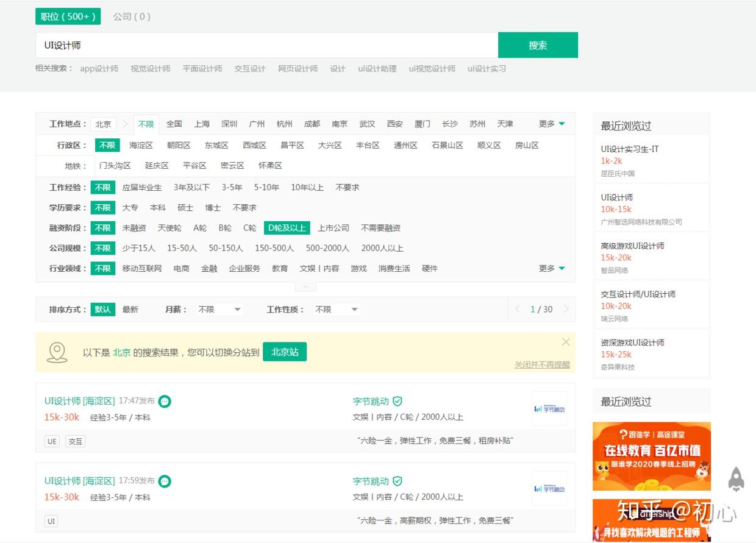Sort results by 默认
This screenshot has width=756, height=543.
[x=102, y=310]
